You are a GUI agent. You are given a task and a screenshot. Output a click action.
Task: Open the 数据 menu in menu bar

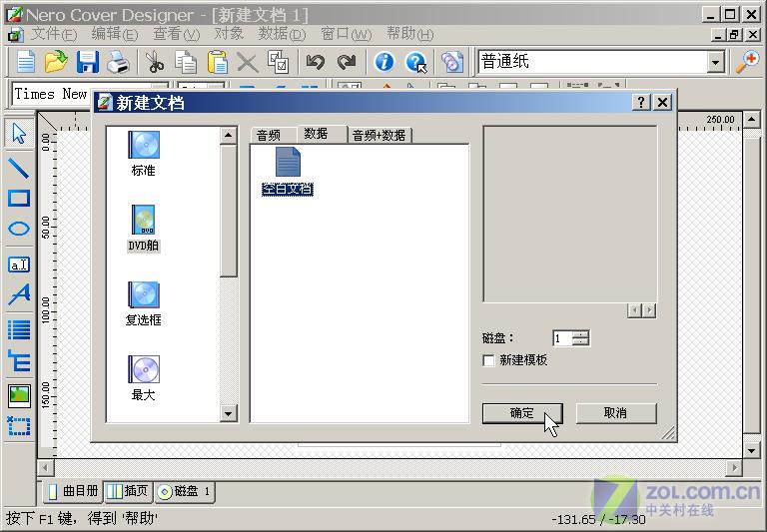click(282, 34)
